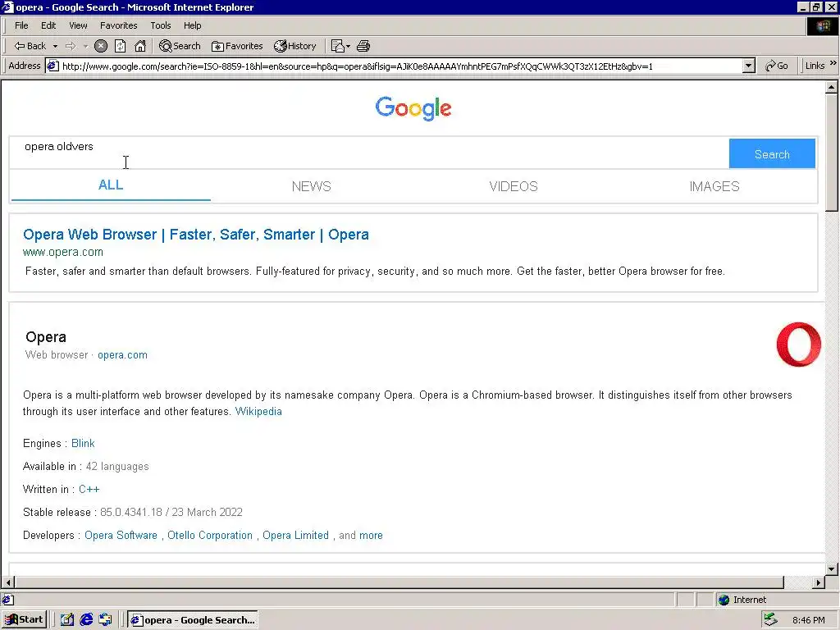Expand the Links toolbar chevron
840x630 pixels.
coord(833,64)
